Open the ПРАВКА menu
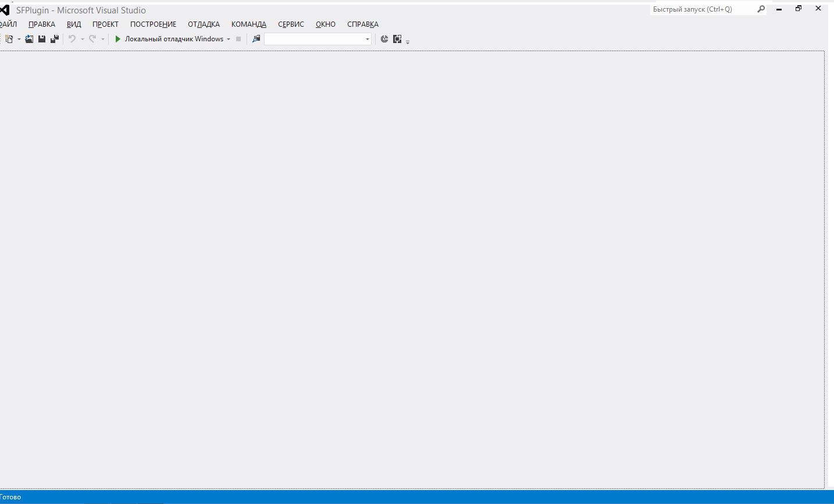Screen dimensions: 834x504 tap(42, 24)
